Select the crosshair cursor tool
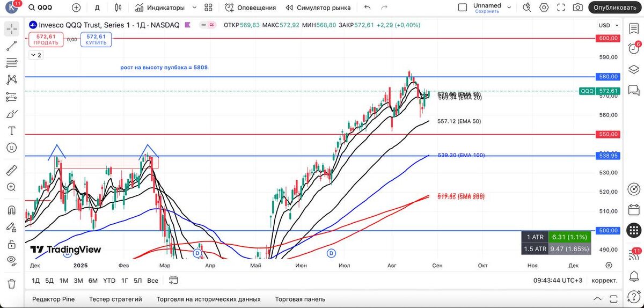This screenshot has height=308, width=644. 11,29
